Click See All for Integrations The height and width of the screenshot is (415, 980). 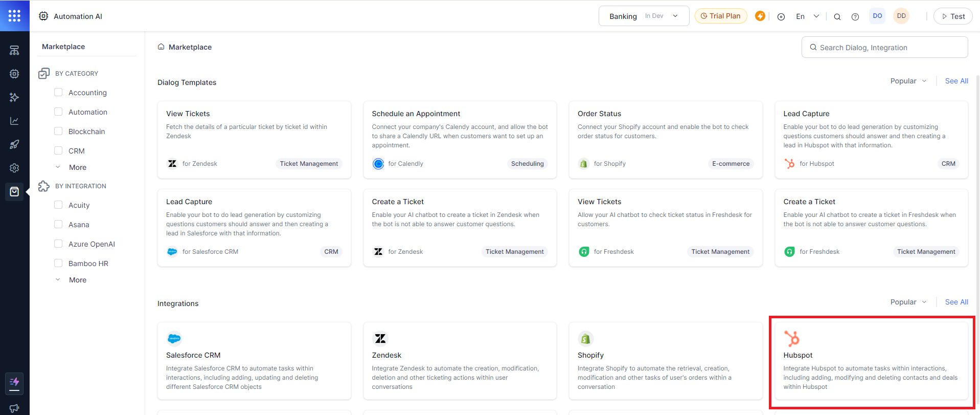pyautogui.click(x=956, y=302)
